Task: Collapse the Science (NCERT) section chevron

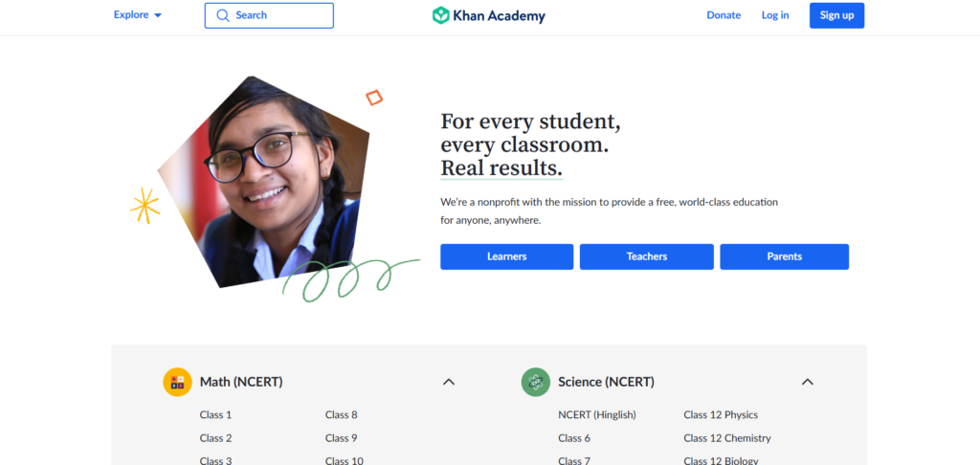Action: tap(807, 382)
